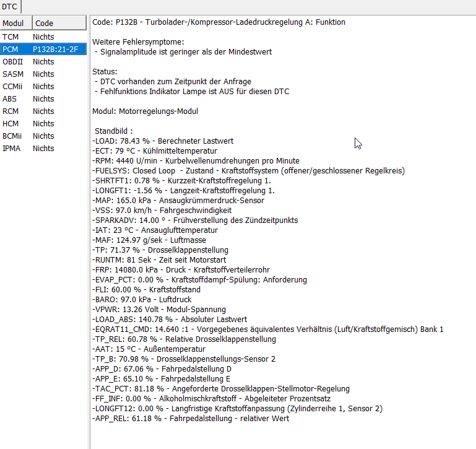Click the MAP 165.0 kPa sensor line

tap(178, 201)
